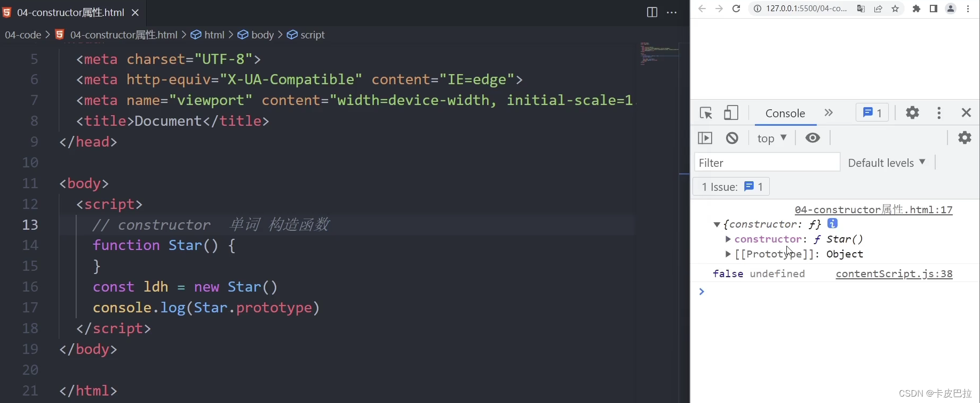Screen dimensions: 980x403
Task: Clear the console with the ban icon
Action: 732,138
